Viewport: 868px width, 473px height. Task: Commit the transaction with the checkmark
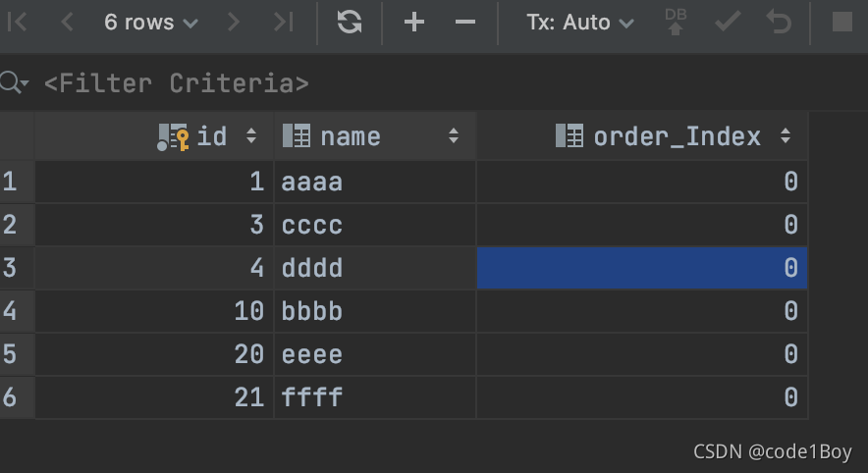pyautogui.click(x=728, y=23)
